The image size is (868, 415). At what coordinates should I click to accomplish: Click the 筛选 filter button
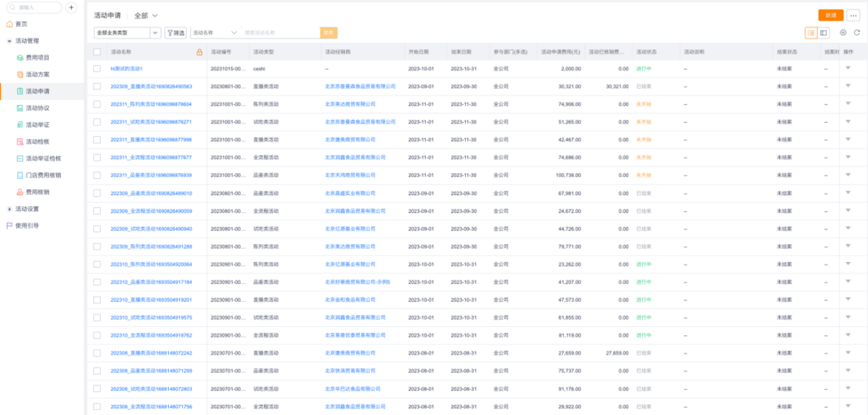click(x=176, y=33)
